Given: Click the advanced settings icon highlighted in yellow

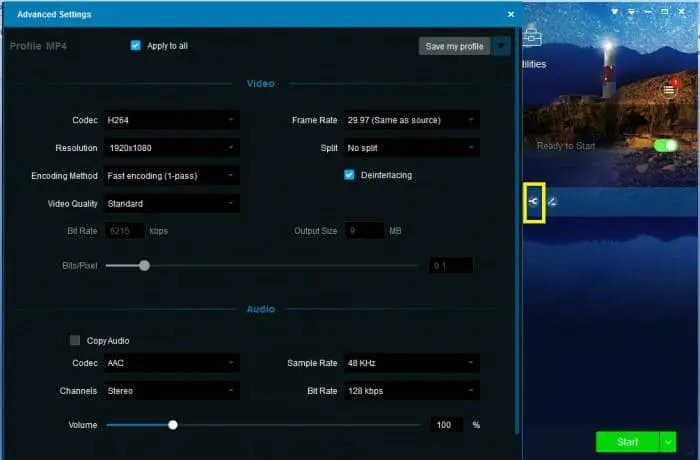Looking at the screenshot, I should pos(533,202).
